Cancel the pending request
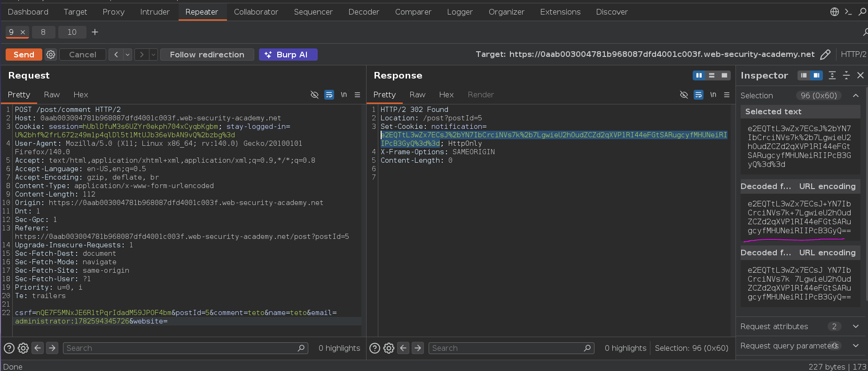 point(83,55)
